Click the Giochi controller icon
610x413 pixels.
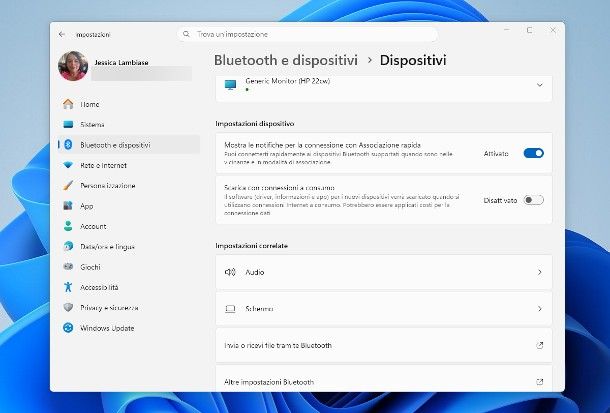(x=68, y=266)
